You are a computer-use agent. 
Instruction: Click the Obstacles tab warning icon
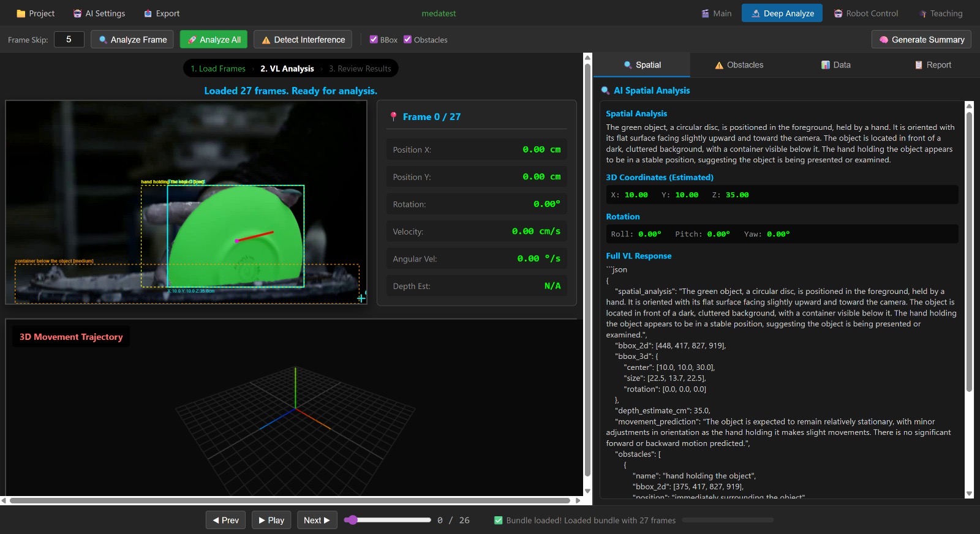point(719,65)
